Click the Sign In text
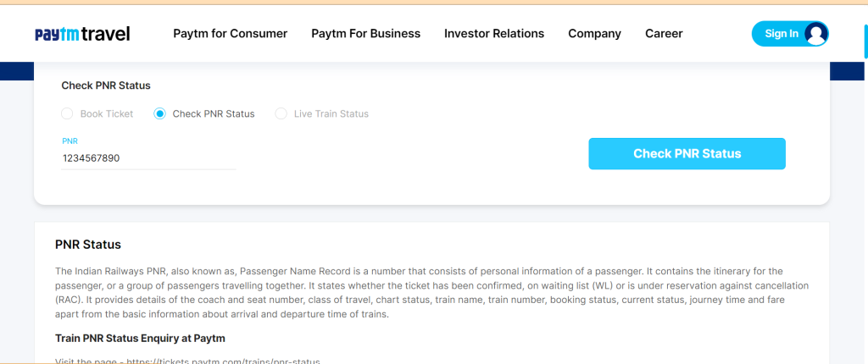 click(782, 34)
